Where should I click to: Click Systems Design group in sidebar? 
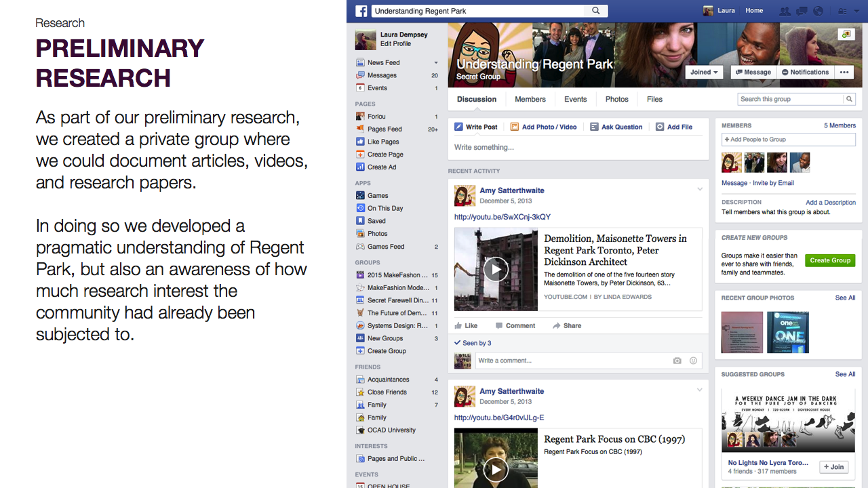(397, 326)
